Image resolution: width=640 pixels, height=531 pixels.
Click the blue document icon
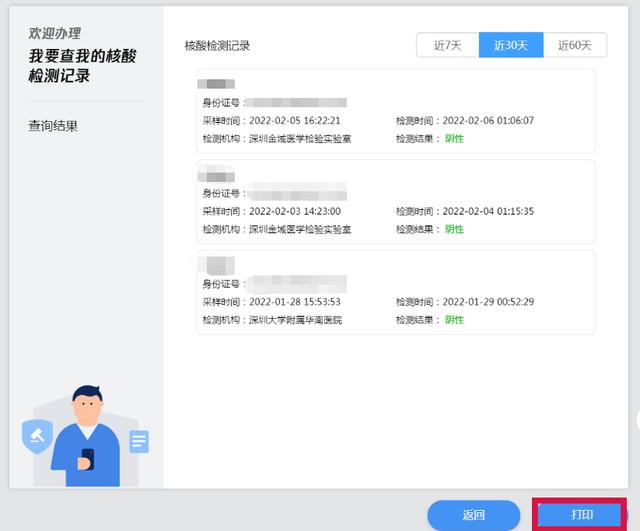[x=138, y=440]
